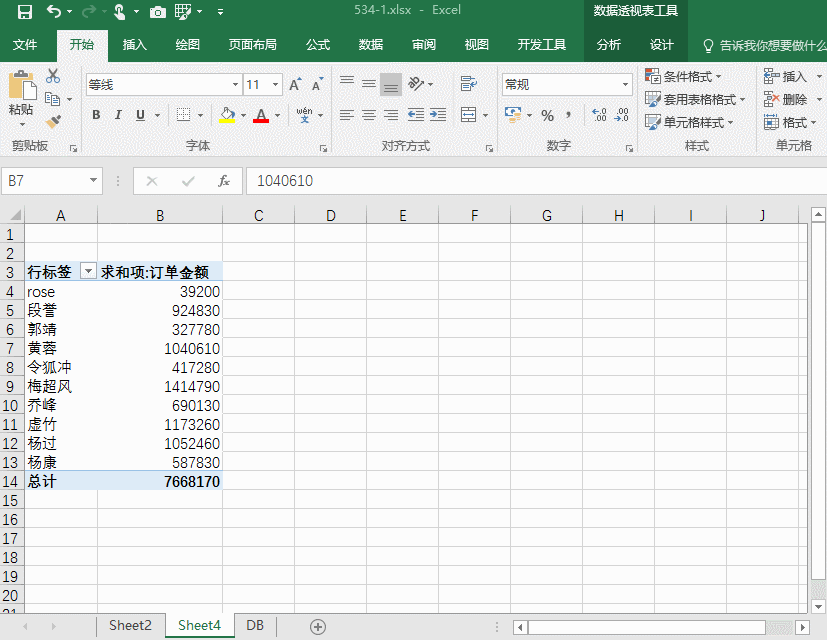Screen dimensions: 827x640
Task: Click the increase decimal icon
Action: tap(599, 115)
